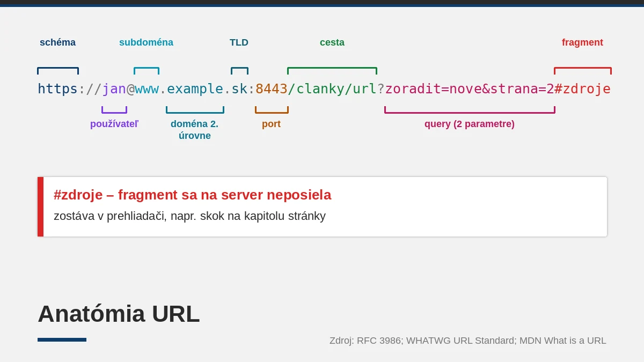Select the line "zostáva v prehliadači, napr. skok na kapitolu stránky"
Image resolution: width=644 pixels, height=362 pixels.
coord(189,216)
